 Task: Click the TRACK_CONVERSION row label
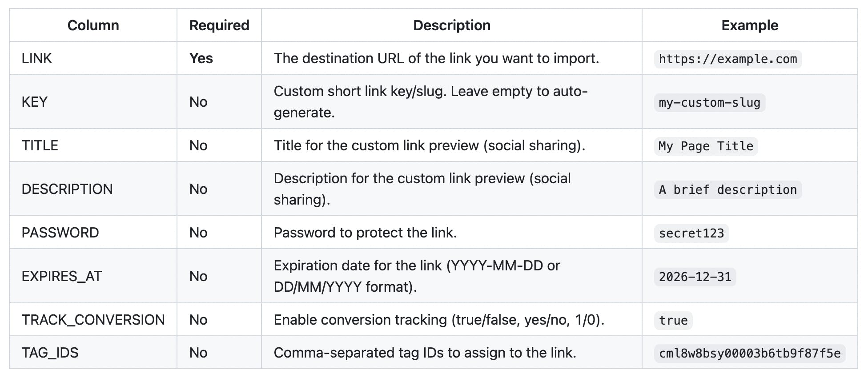[x=93, y=320]
